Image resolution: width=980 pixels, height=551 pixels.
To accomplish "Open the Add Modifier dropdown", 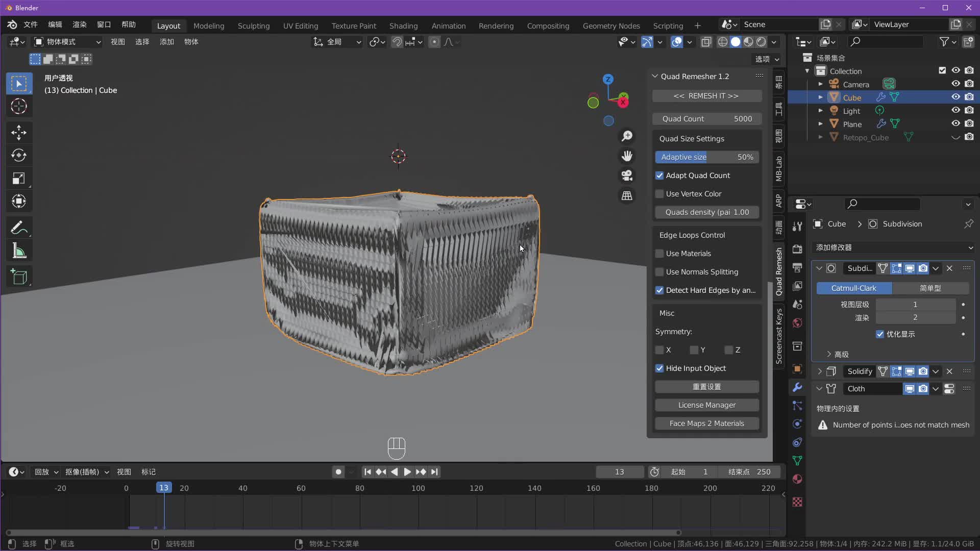I will click(893, 247).
